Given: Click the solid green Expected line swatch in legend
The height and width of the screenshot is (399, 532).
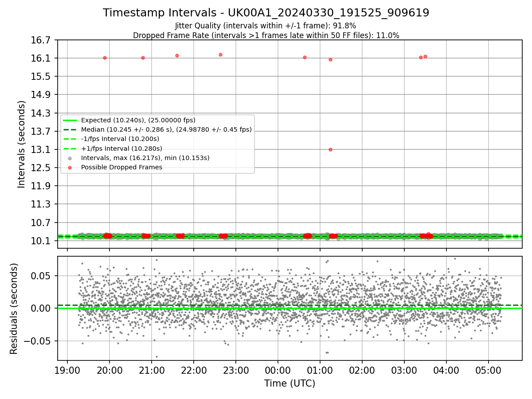Looking at the screenshot, I should pos(70,120).
